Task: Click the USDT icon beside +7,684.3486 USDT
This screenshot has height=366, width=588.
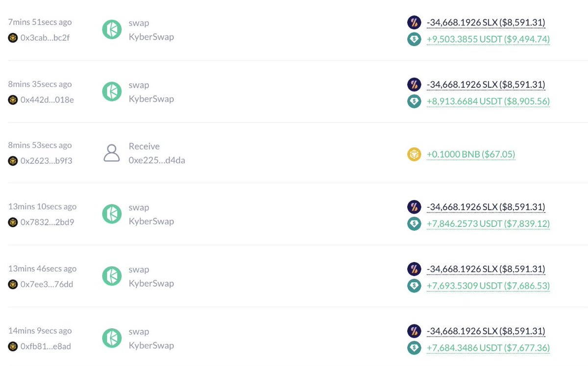Action: click(414, 348)
